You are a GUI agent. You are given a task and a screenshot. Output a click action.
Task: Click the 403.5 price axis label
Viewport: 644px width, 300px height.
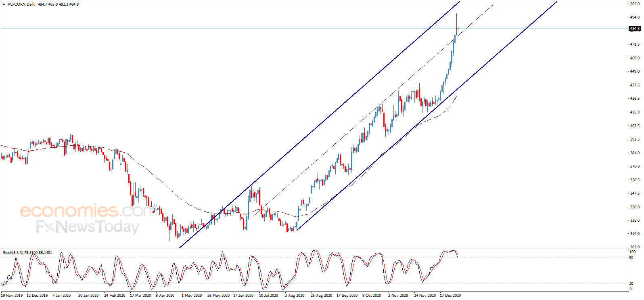pos(635,126)
